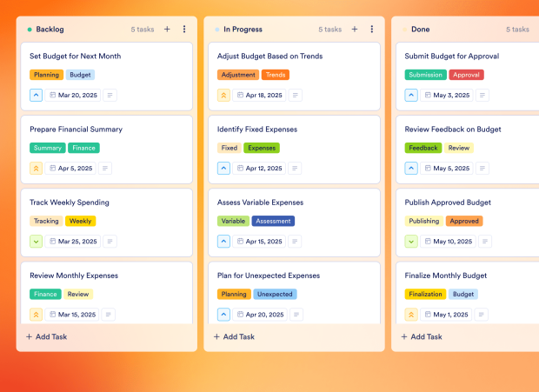Click the Apr 20, 2025 due date field
Screen dimensions: 539x392
(x=264, y=315)
